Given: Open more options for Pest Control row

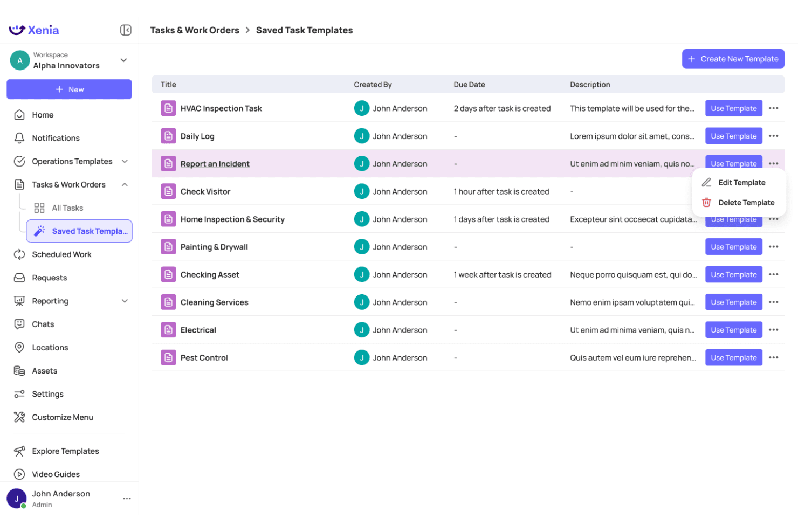Looking at the screenshot, I should point(774,357).
